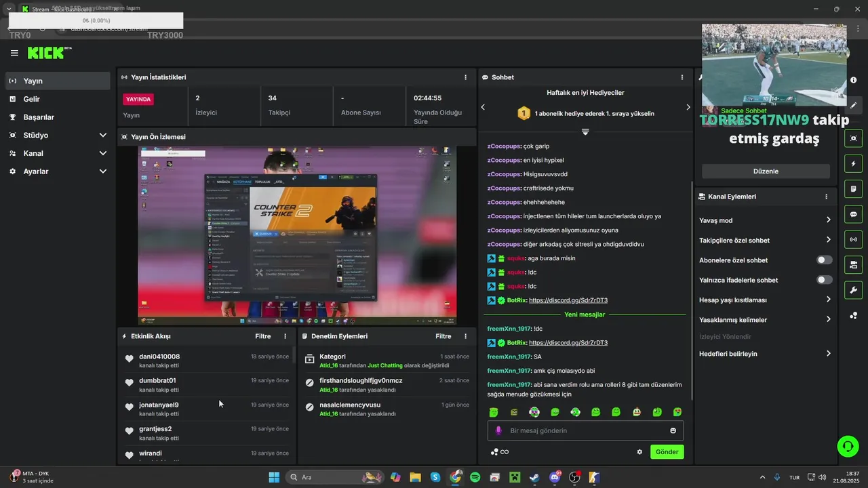Toggle Abonelere özel sohbet switch
This screenshot has height=488, width=868.
click(x=824, y=260)
